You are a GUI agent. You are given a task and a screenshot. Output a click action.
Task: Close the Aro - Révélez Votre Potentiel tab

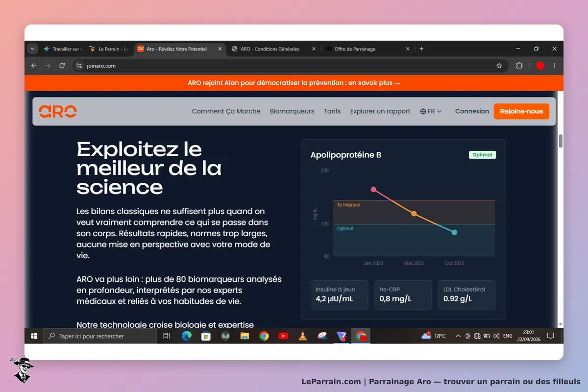point(220,49)
